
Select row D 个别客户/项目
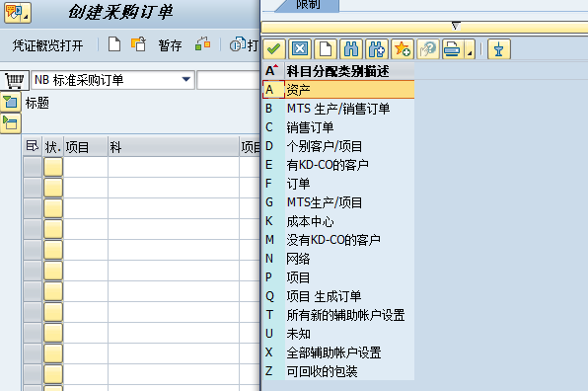(338, 146)
